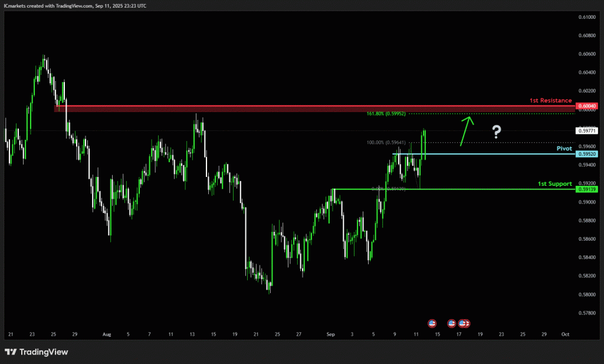Open the TradingView logo at bottom left

pyautogui.click(x=36, y=352)
